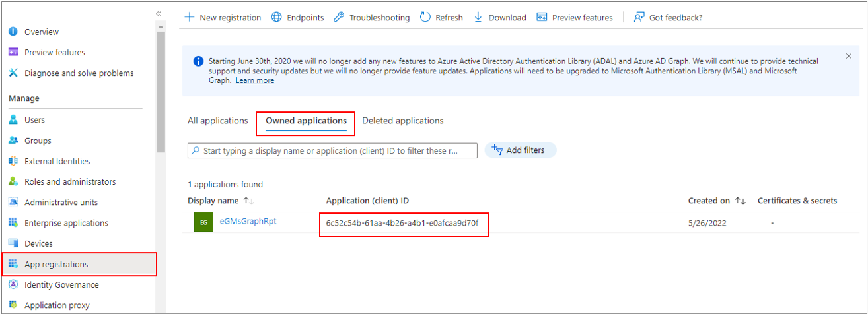Click the Users icon in sidebar
This screenshot has width=868, height=314.
pos(13,120)
